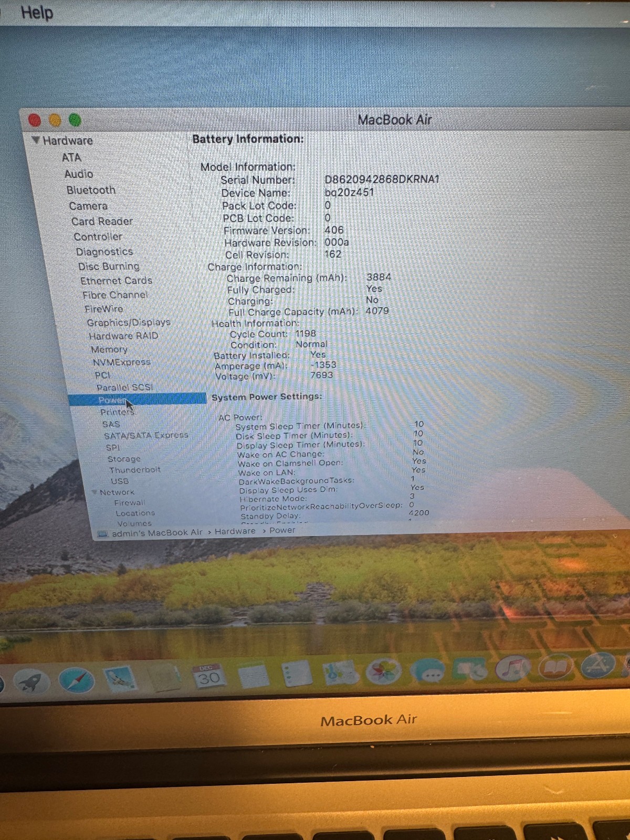Open Maps from the dock
This screenshot has width=630, height=840.
pos(340,673)
